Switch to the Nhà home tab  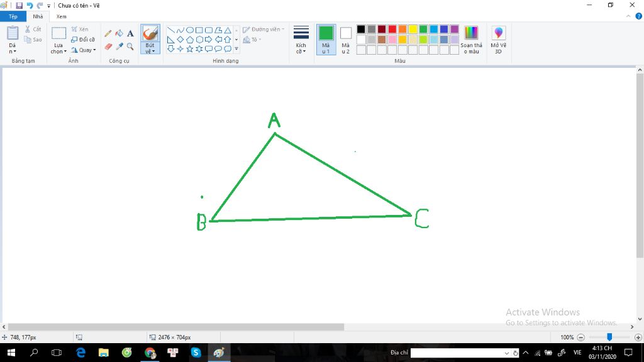(38, 16)
